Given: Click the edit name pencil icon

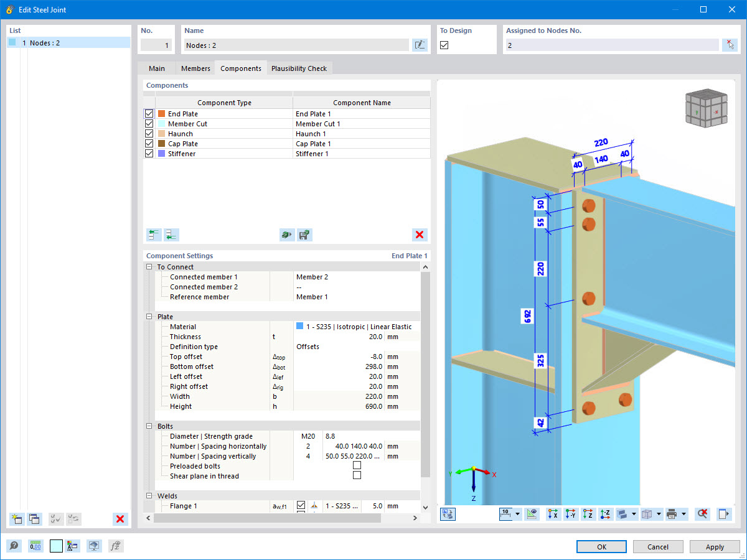Looking at the screenshot, I should pyautogui.click(x=420, y=45).
